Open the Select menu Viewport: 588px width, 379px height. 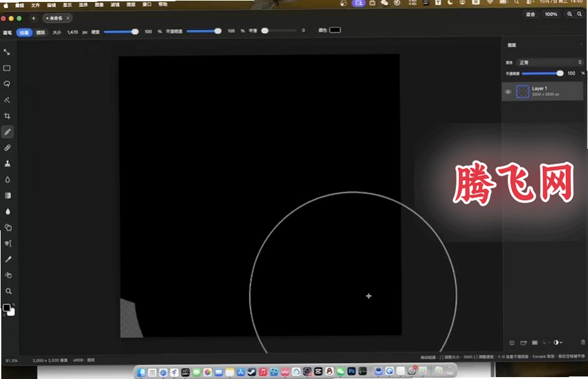coord(83,5)
